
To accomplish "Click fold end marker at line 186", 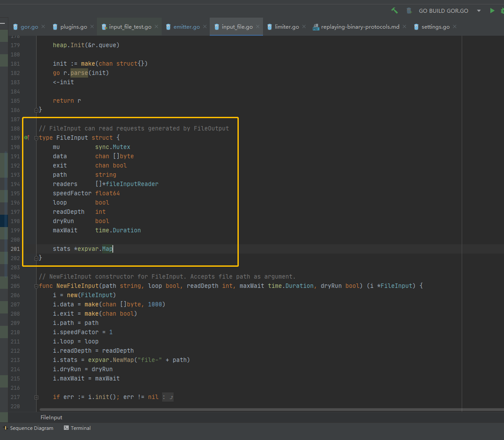I will pos(36,110).
